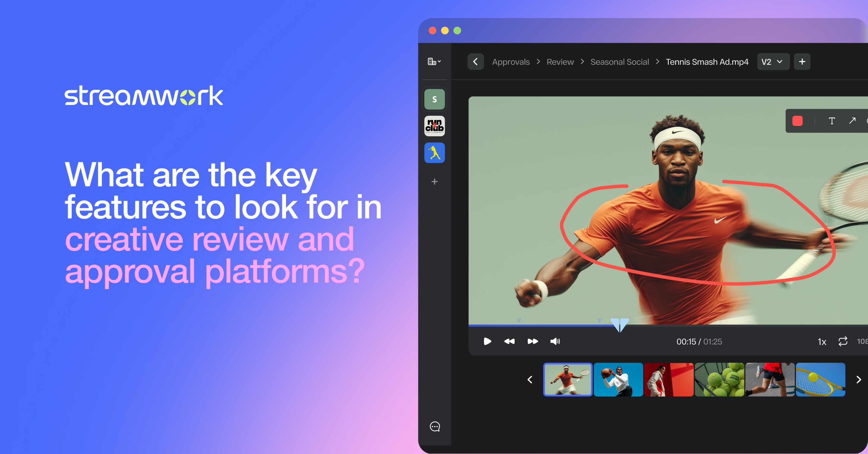Toggle video looping on

[843, 342]
